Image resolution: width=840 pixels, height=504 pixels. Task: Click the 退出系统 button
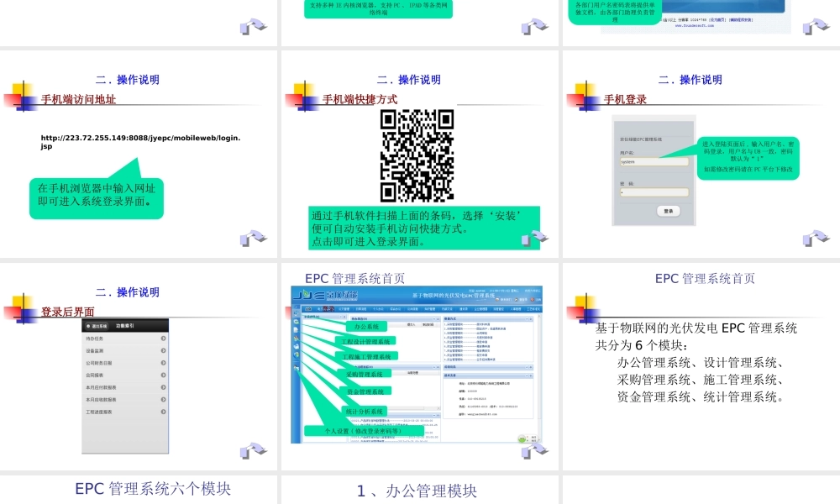point(97,326)
